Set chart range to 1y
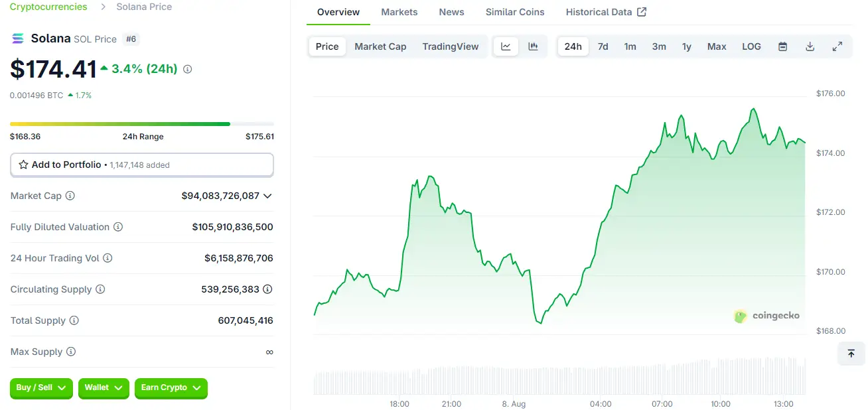 [x=687, y=46]
